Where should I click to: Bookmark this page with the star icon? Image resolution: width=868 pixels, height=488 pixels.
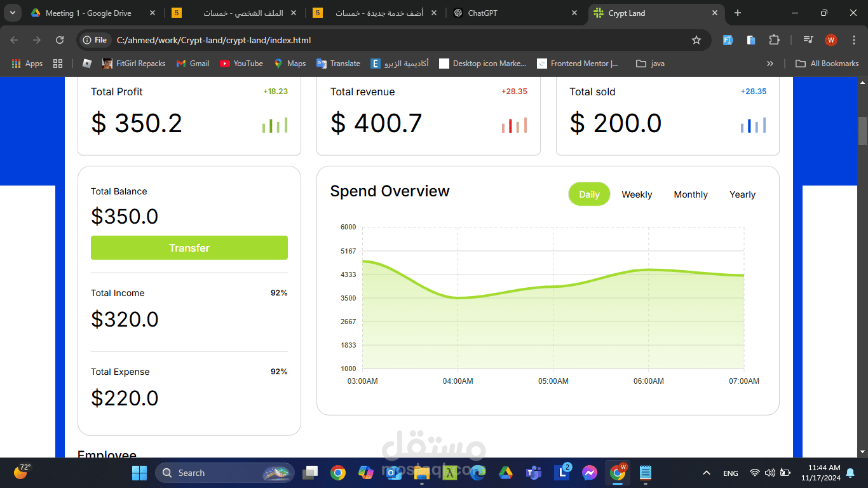coord(696,40)
